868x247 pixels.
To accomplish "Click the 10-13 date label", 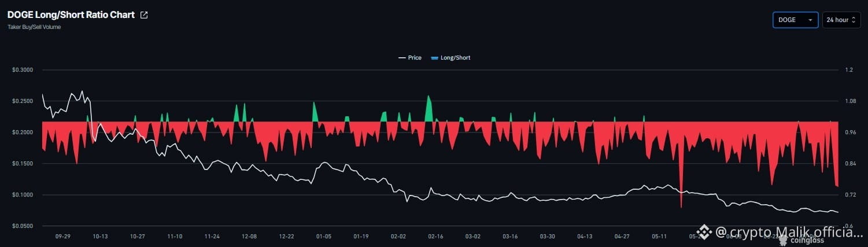I will coord(100,237).
